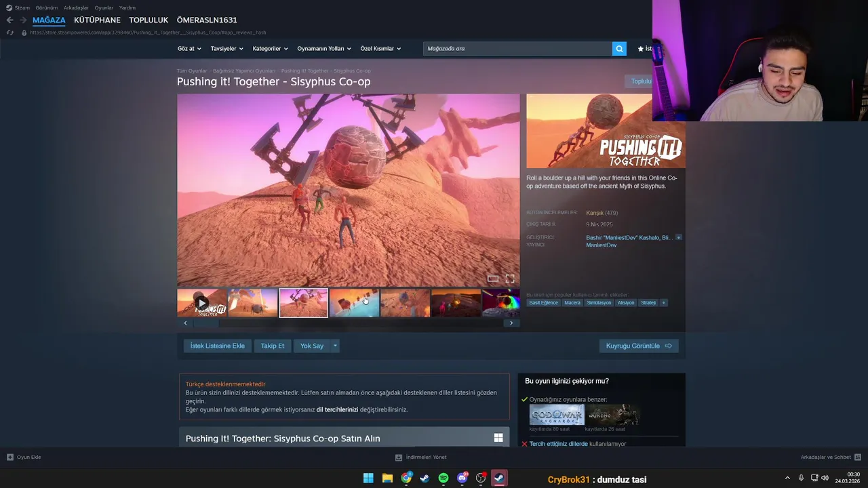This screenshot has height=488, width=868.
Task: Select the Aksiyon tag
Action: pyautogui.click(x=626, y=303)
